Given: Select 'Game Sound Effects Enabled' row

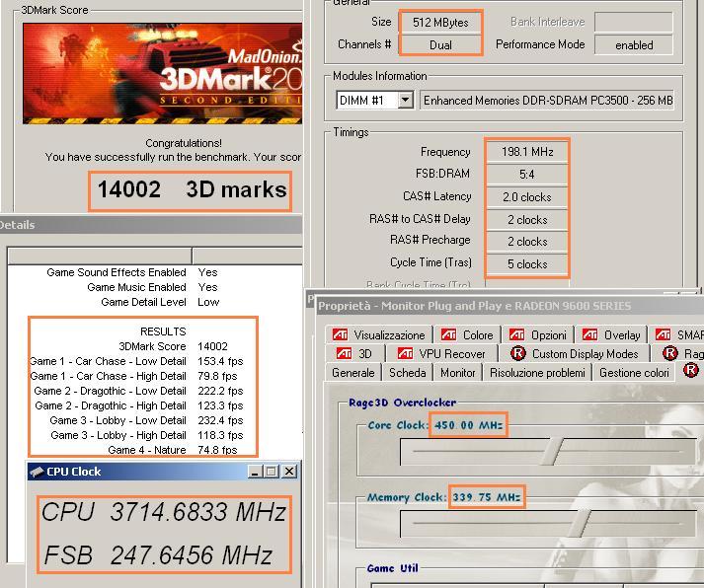Looking at the screenshot, I should click(132, 272).
